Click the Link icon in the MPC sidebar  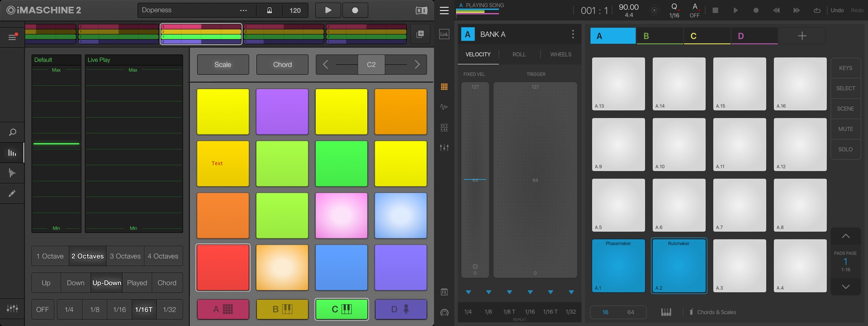[444, 34]
